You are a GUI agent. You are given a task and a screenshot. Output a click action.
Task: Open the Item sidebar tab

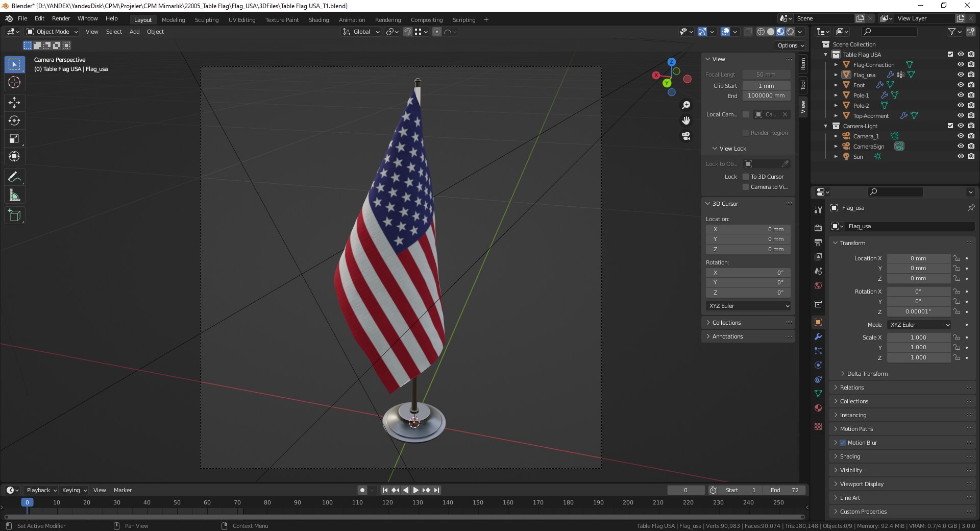(803, 63)
